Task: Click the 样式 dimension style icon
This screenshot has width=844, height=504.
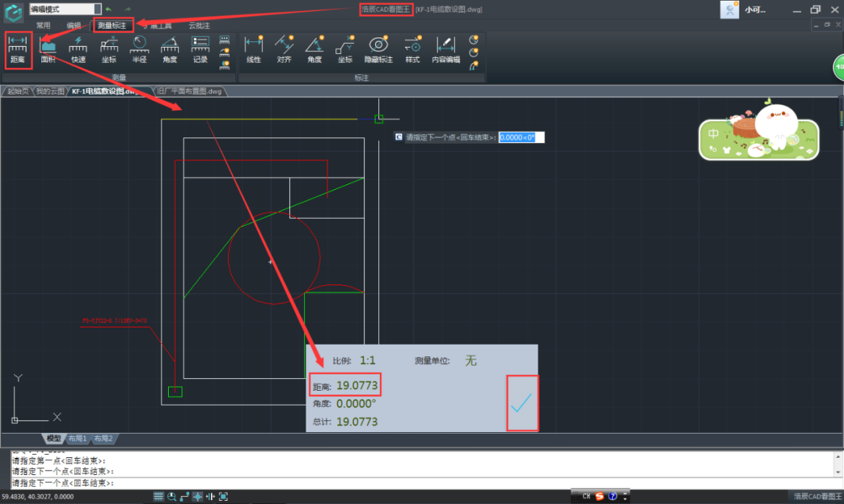Action: [x=412, y=49]
